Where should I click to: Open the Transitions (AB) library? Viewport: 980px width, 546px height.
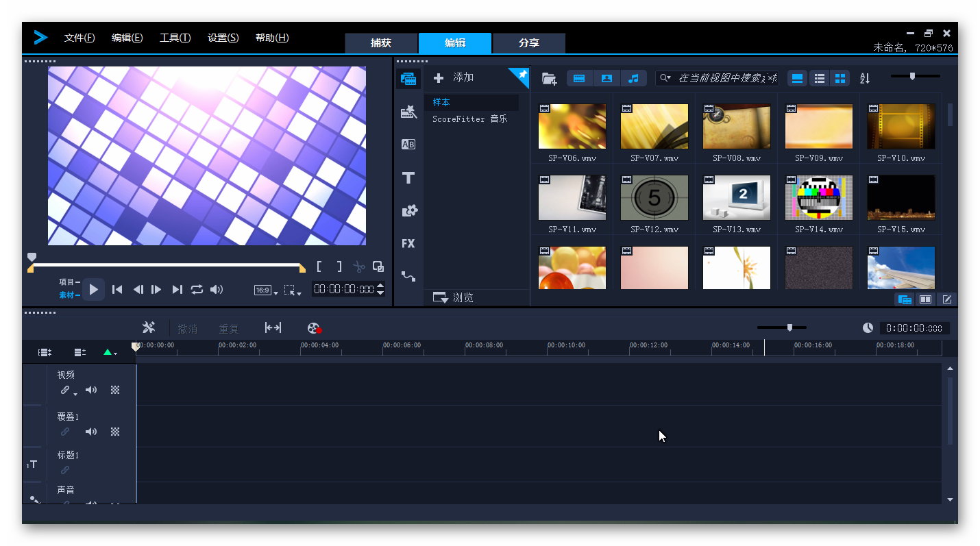[x=408, y=145]
